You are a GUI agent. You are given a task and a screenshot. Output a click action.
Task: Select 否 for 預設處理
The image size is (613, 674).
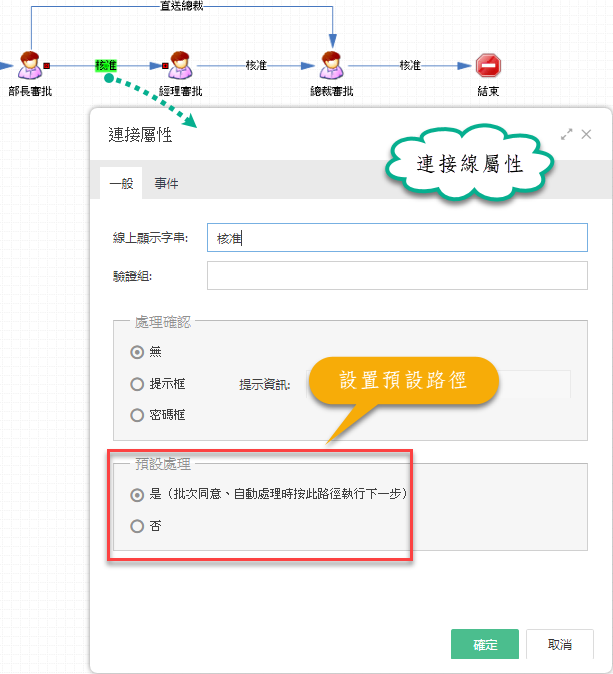tap(137, 526)
